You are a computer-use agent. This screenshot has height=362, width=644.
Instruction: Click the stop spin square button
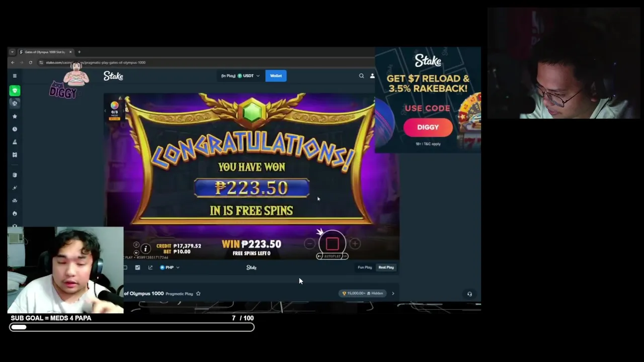click(x=332, y=244)
